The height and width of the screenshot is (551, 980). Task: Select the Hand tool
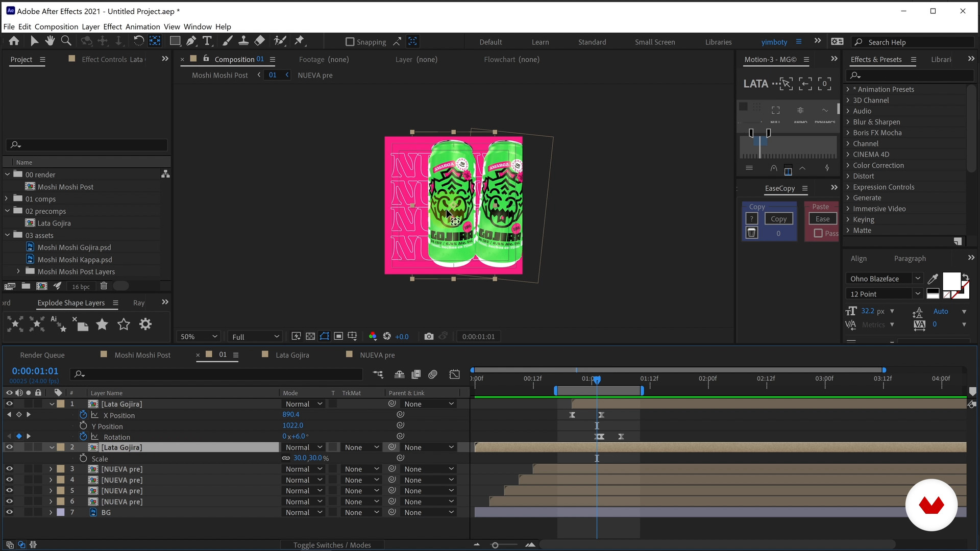(50, 41)
